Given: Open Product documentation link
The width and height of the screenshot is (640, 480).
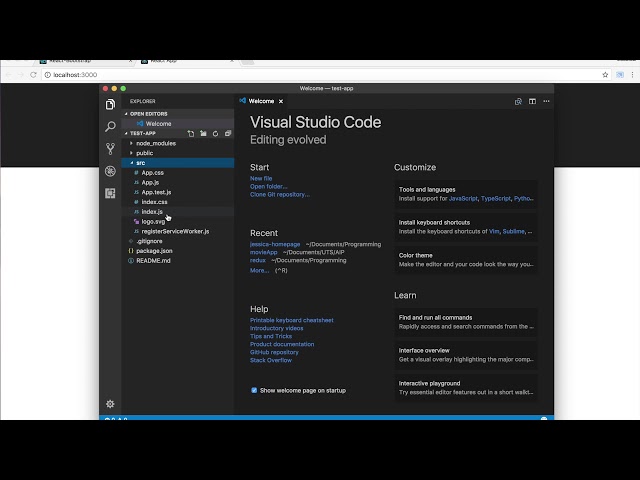Looking at the screenshot, I should pos(282,344).
